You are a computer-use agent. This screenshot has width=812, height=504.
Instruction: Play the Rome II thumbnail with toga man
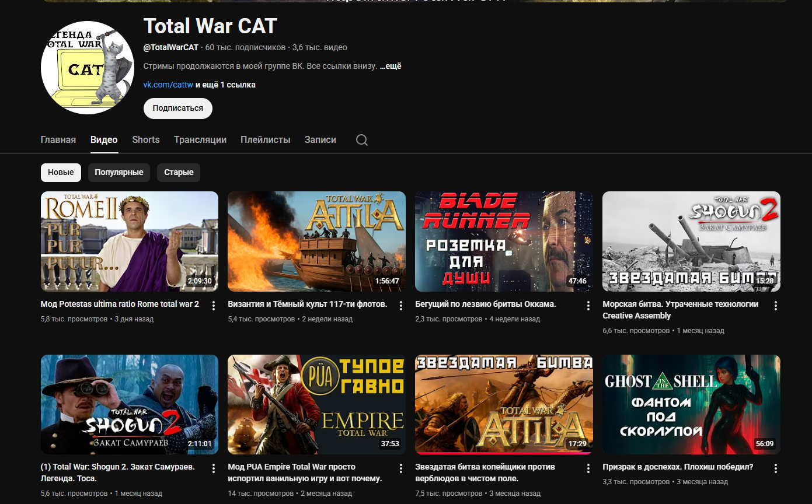[x=130, y=242]
